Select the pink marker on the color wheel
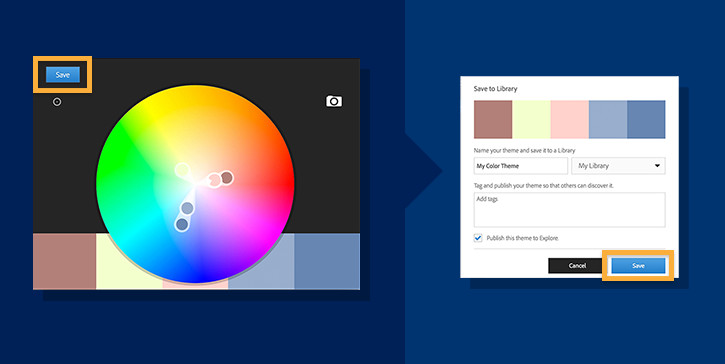Screen dimensions: 725x364 point(215,179)
